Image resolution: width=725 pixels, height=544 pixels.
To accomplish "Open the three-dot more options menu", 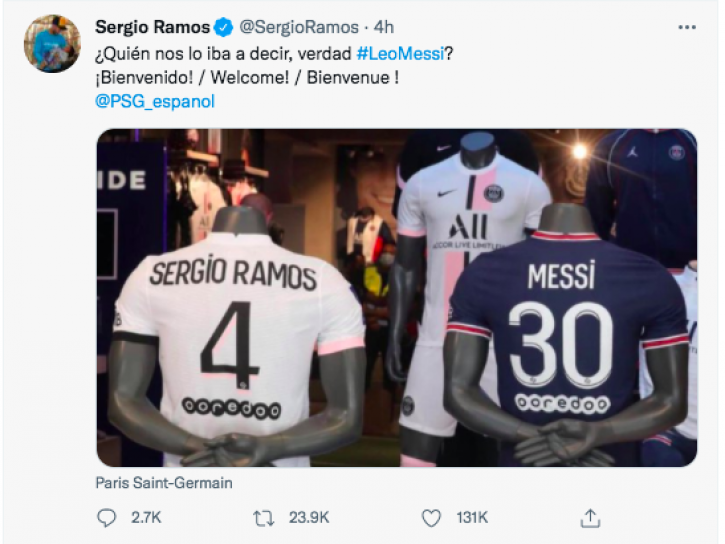I will 687,25.
